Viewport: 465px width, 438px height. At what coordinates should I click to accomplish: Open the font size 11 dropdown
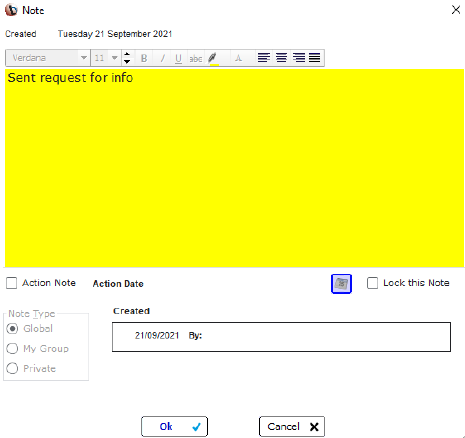click(x=115, y=58)
